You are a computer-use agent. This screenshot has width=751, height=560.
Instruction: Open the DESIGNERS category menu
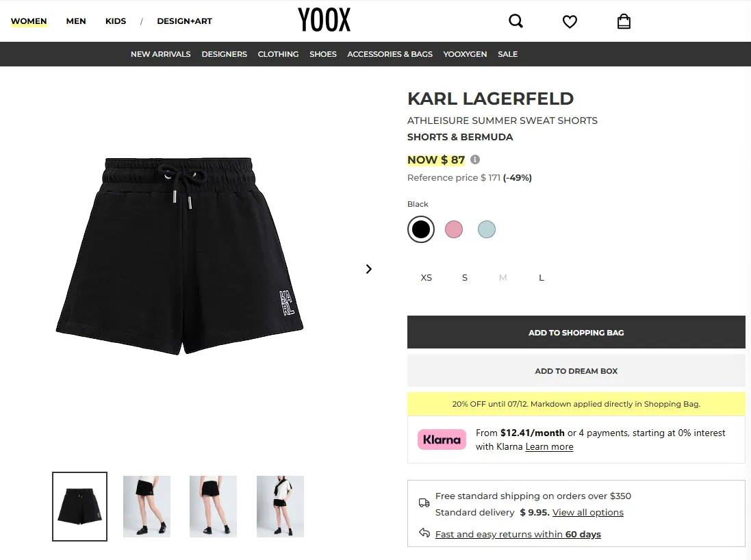click(x=224, y=54)
